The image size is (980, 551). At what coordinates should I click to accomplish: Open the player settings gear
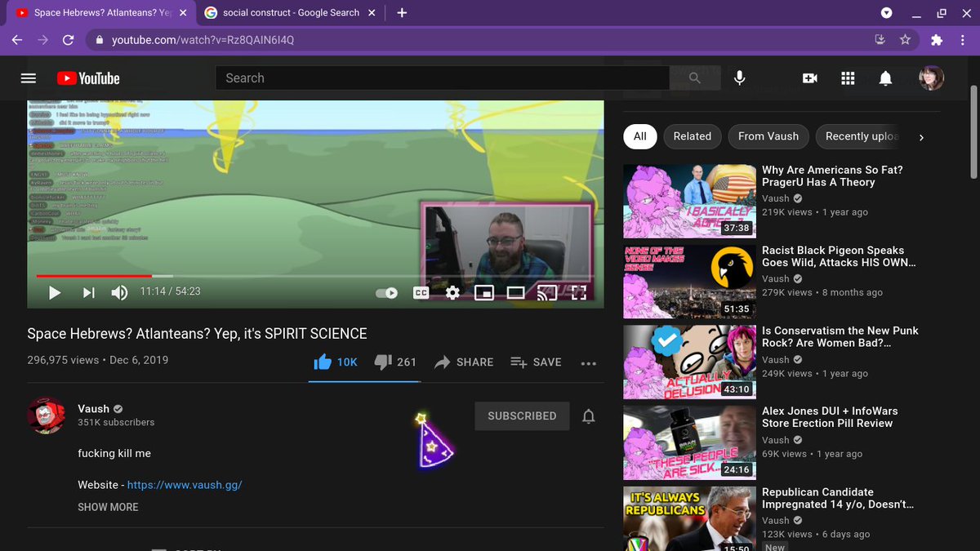pyautogui.click(x=452, y=292)
